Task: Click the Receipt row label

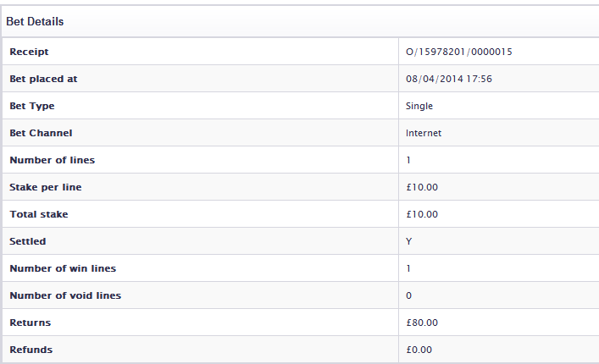Action: point(29,52)
